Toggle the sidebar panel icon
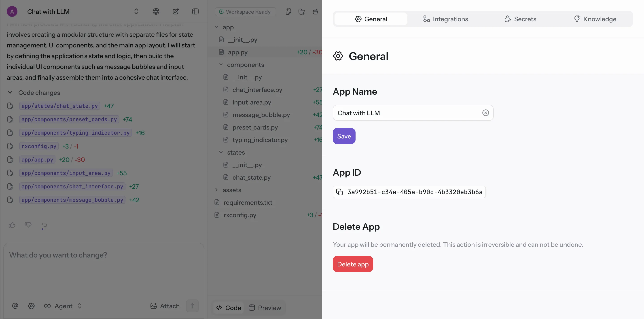This screenshot has width=644, height=319. click(x=195, y=11)
